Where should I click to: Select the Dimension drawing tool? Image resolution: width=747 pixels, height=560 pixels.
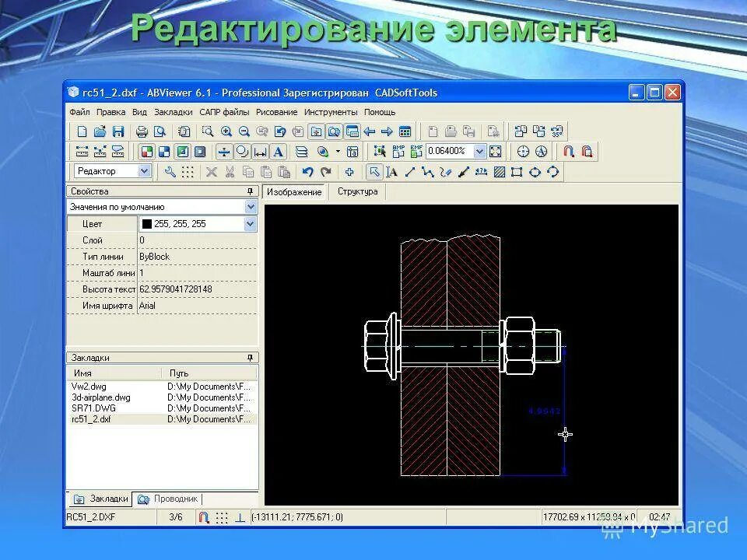(481, 172)
